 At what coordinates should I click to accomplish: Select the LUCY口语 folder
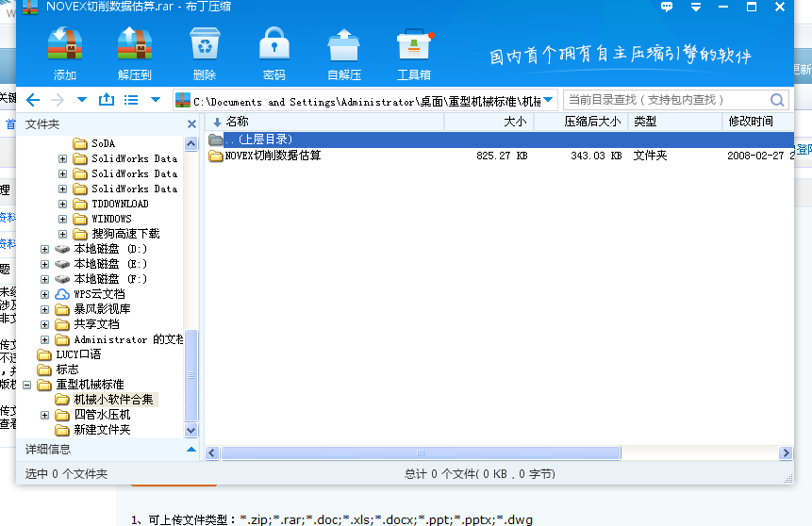pyautogui.click(x=78, y=354)
